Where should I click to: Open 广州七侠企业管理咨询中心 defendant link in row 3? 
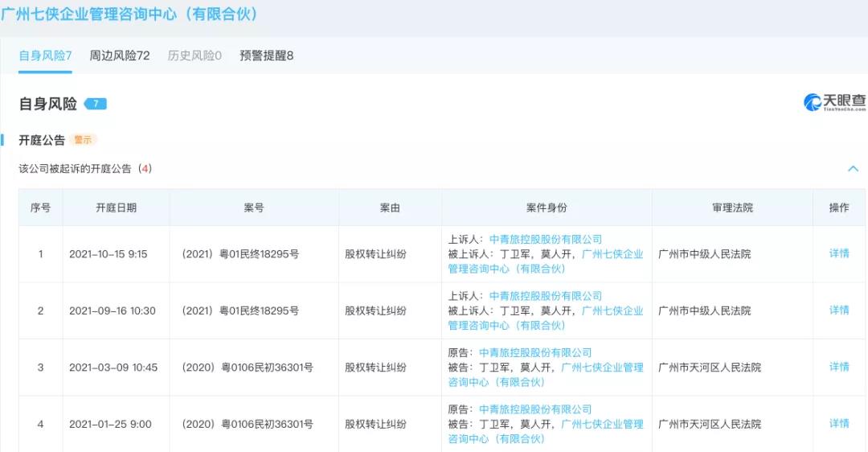tap(545, 375)
